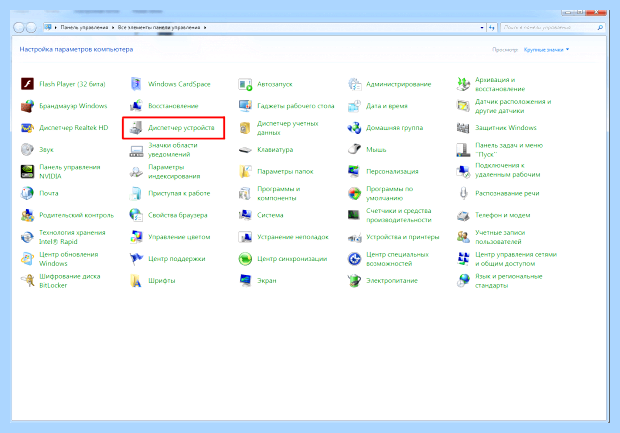Click the Центр синхронизации icon
This screenshot has width=620, height=433.
pyautogui.click(x=245, y=259)
